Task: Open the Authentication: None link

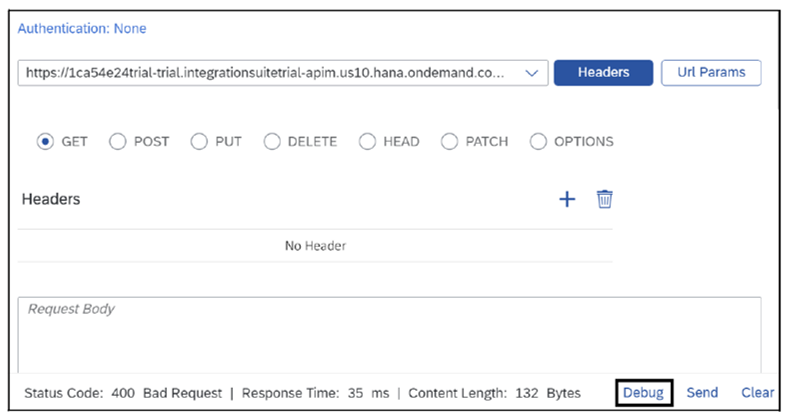Action: tap(82, 29)
